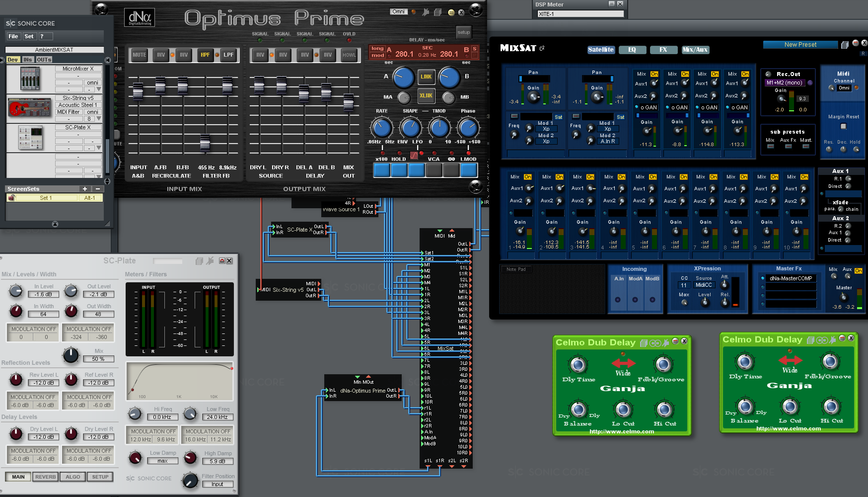Select the dNa-MasterCOMP Master Fx slot
Image resolution: width=868 pixels, height=497 pixels.
[791, 278]
